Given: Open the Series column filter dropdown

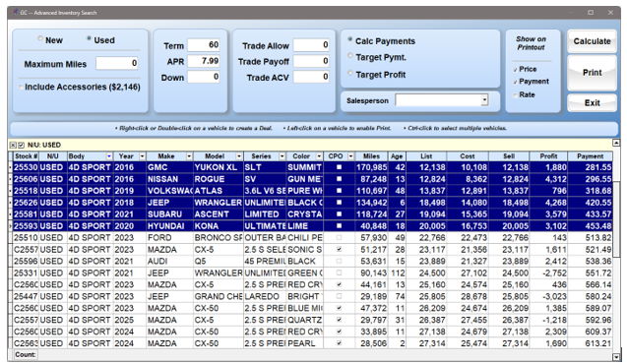Looking at the screenshot, I should click(x=282, y=156).
